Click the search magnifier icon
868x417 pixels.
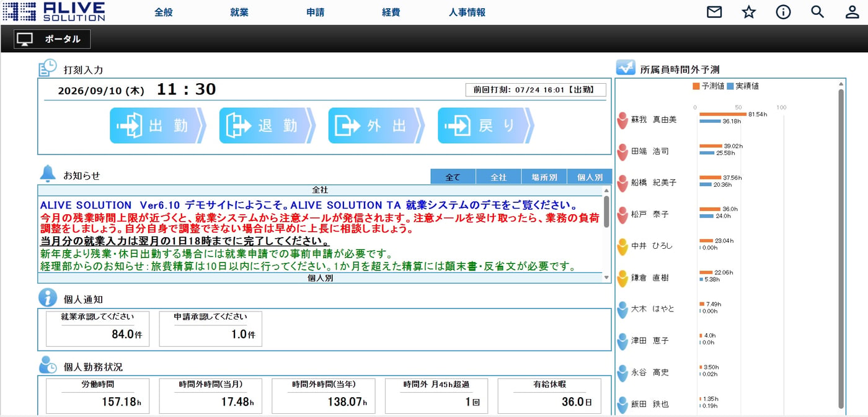tap(818, 12)
